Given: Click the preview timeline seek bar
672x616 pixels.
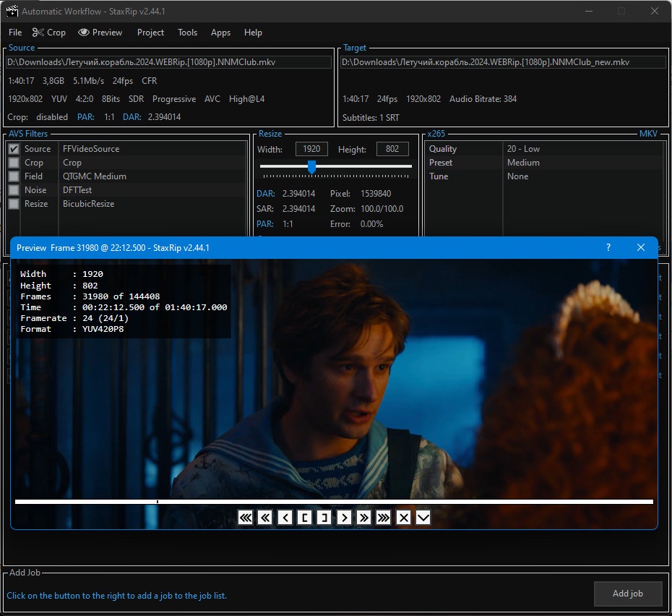Looking at the screenshot, I should (x=334, y=502).
